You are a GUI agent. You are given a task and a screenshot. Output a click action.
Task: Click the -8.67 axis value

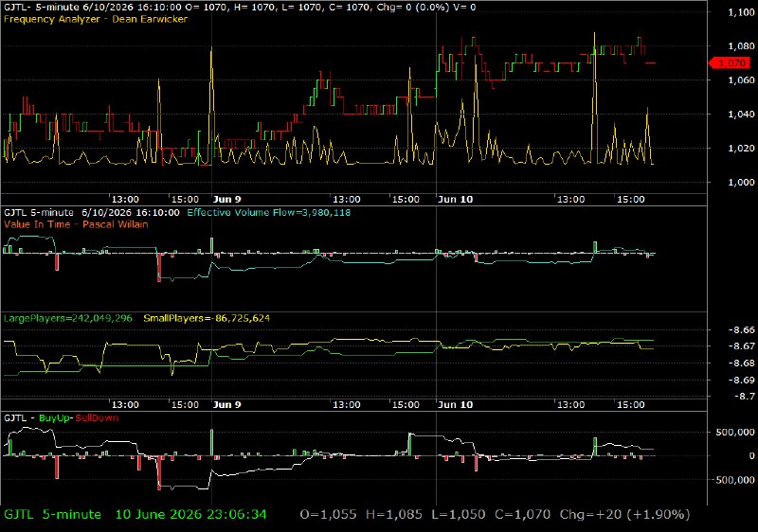click(x=742, y=346)
